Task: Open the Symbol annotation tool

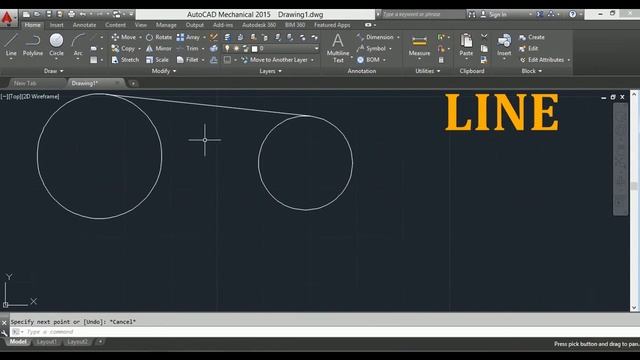Action: pos(371,49)
